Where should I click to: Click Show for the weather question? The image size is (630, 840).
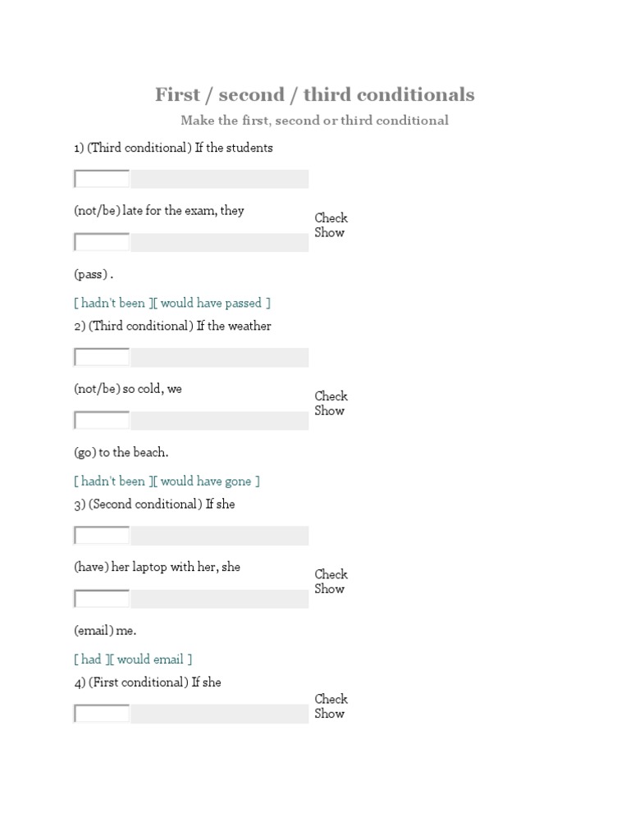point(329,410)
